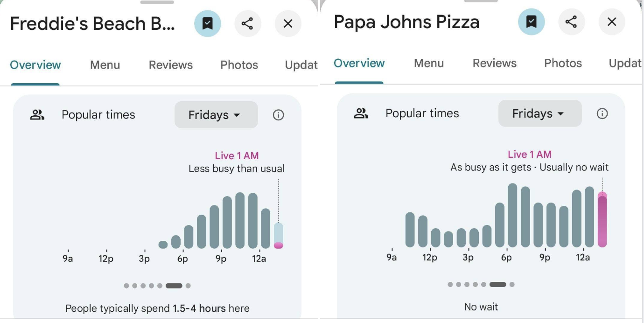The image size is (644, 323).
Task: Tap the last day-pager dot under Papa Johns chart
Action: [512, 284]
